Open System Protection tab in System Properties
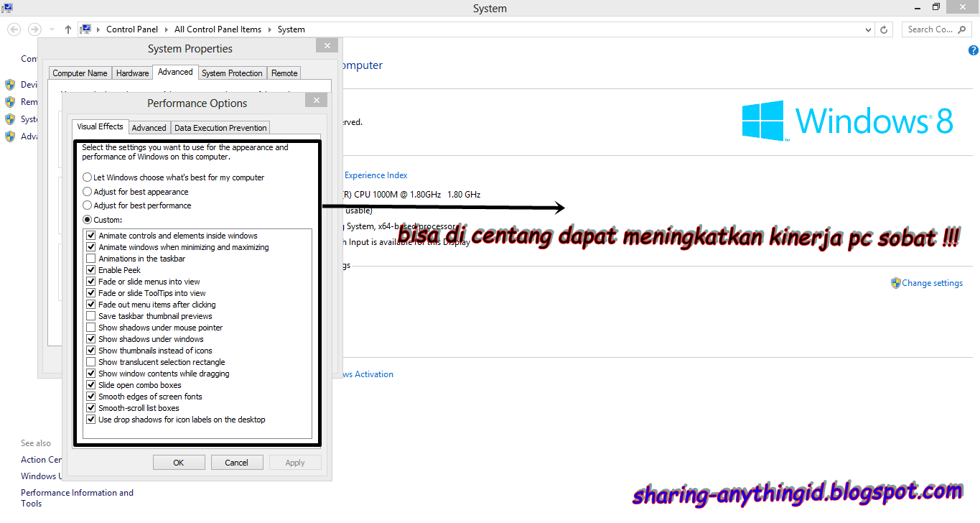 coord(232,73)
